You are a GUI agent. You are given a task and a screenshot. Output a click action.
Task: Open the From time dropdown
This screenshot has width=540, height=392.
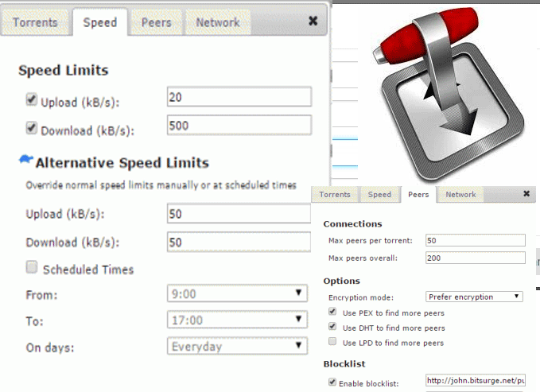(238, 293)
